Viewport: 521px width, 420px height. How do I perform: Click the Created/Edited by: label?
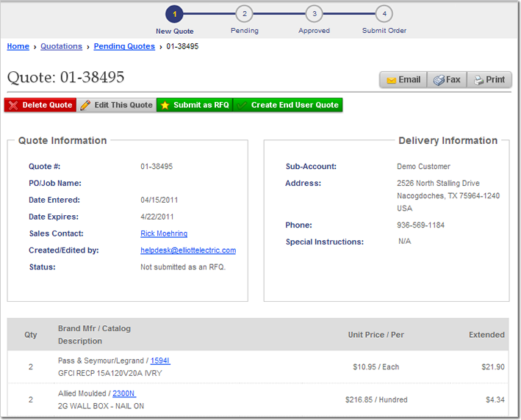click(x=64, y=250)
